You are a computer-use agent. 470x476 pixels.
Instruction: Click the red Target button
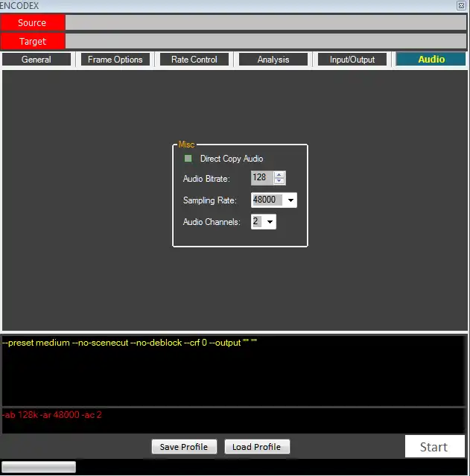[32, 41]
